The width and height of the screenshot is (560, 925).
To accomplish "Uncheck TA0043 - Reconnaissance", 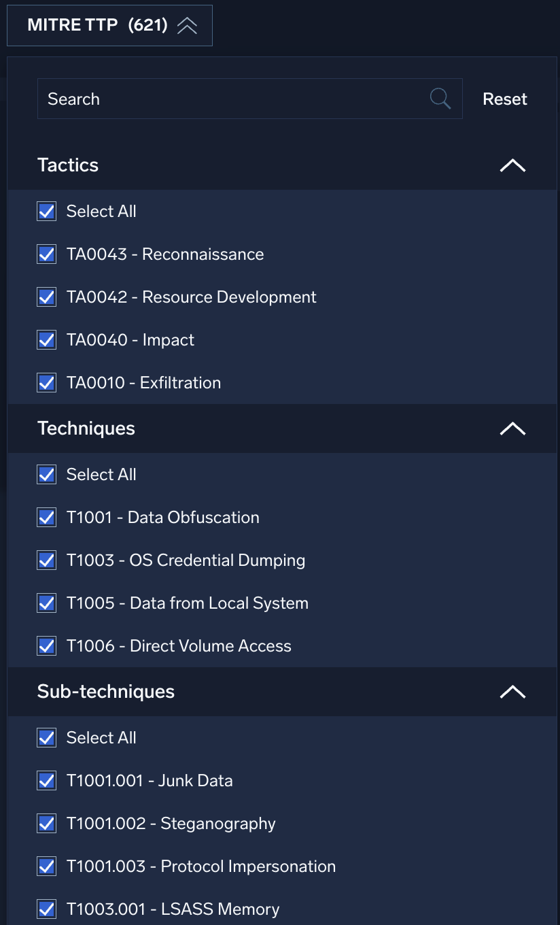I will pyautogui.click(x=47, y=254).
